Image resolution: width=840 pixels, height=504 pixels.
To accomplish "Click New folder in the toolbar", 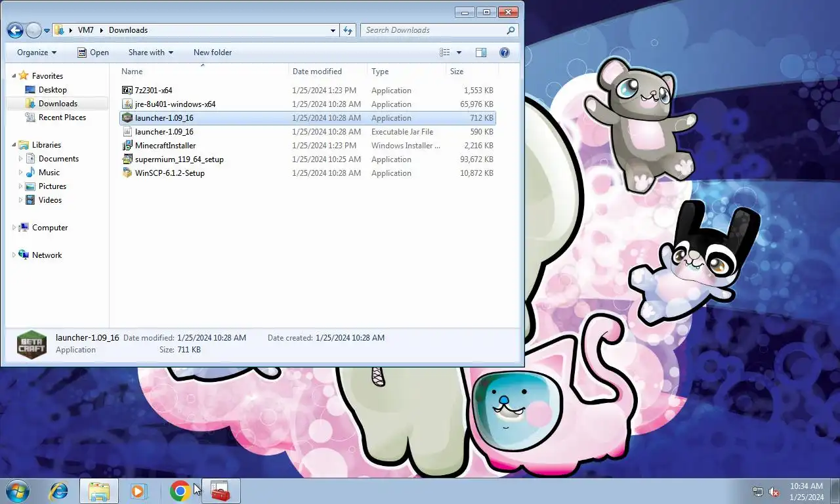I will click(213, 52).
